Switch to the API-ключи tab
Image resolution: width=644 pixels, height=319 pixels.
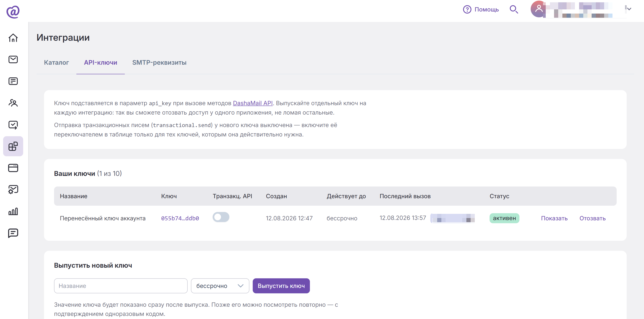point(101,63)
